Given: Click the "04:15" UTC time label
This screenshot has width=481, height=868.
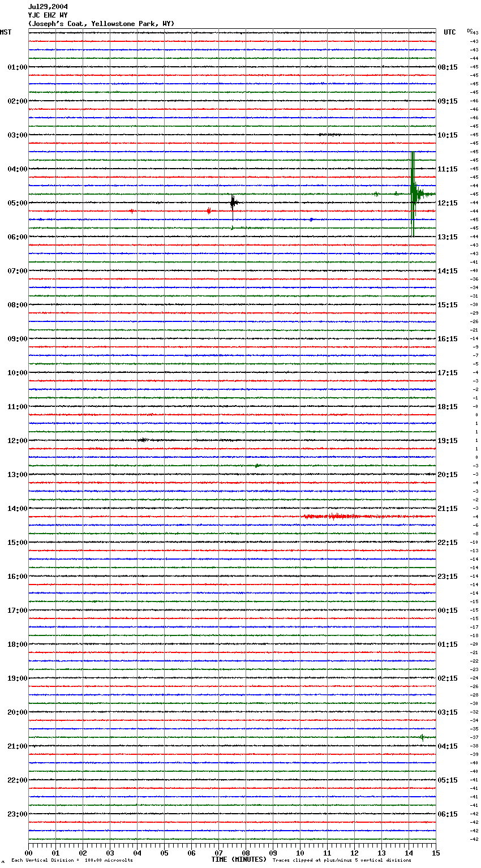Looking at the screenshot, I should tap(448, 746).
